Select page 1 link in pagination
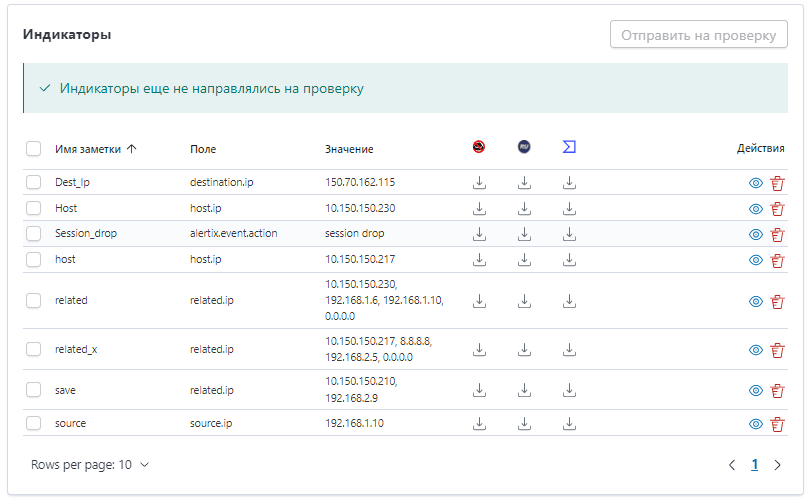This screenshot has width=812, height=502. (755, 465)
